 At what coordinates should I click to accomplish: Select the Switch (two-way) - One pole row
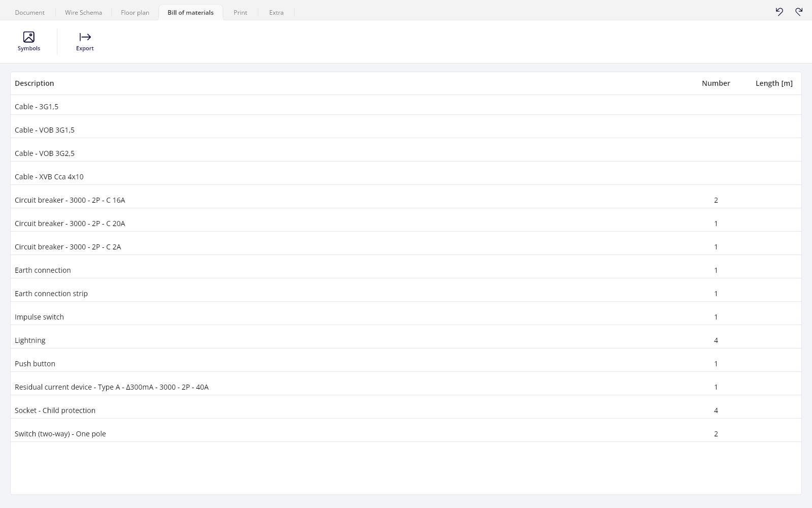coord(406,430)
